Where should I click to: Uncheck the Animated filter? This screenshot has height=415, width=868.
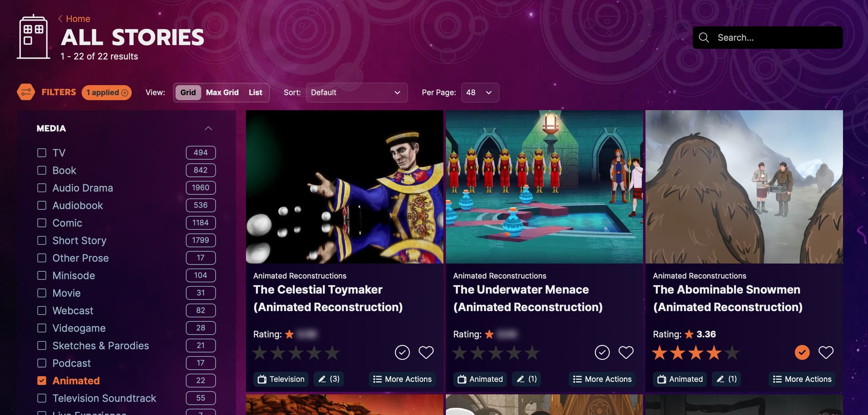42,381
